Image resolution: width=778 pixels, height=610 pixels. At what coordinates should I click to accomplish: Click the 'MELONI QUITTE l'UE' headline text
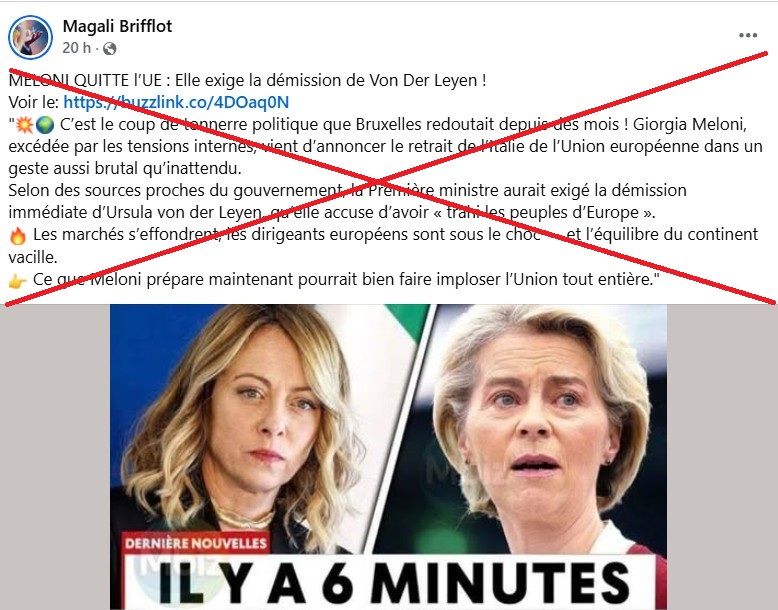[85, 80]
